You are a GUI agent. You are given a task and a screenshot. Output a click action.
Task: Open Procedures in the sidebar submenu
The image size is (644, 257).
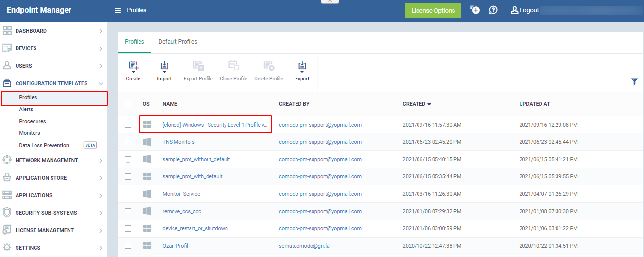tap(33, 121)
